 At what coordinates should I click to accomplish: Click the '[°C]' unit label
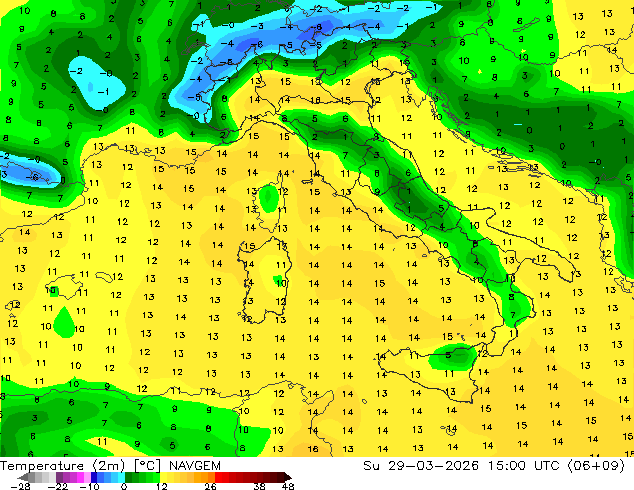tap(147, 466)
